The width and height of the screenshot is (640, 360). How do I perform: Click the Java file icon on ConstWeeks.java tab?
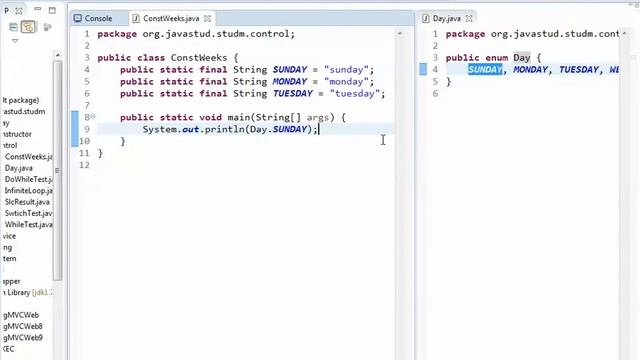(136, 18)
